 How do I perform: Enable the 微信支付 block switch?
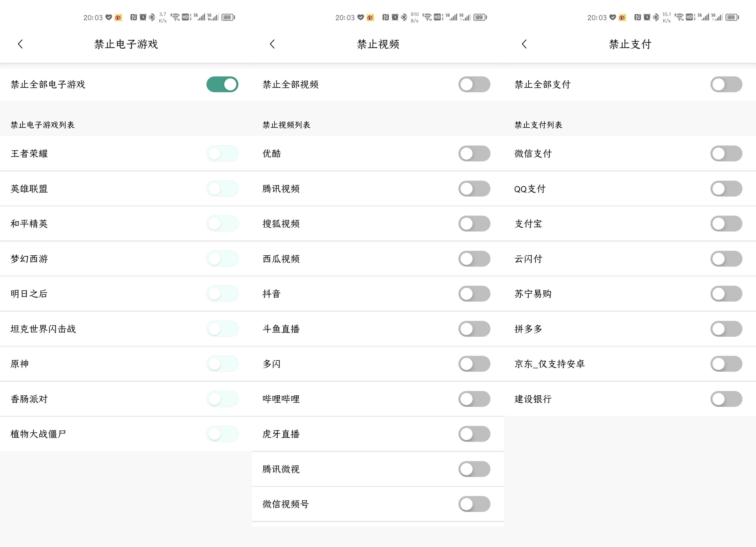click(726, 154)
